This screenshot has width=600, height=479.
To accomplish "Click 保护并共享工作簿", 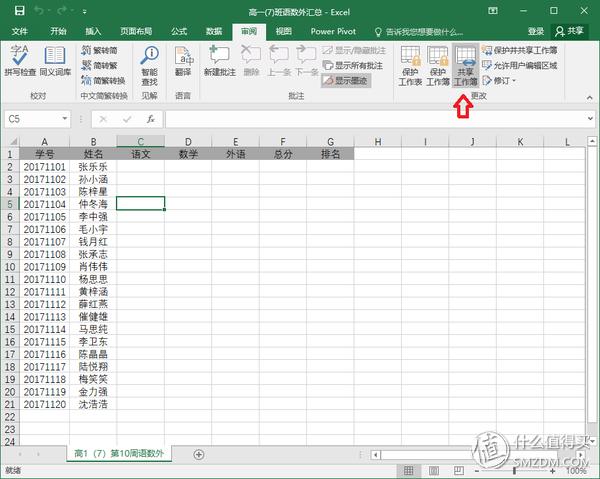I will [519, 50].
